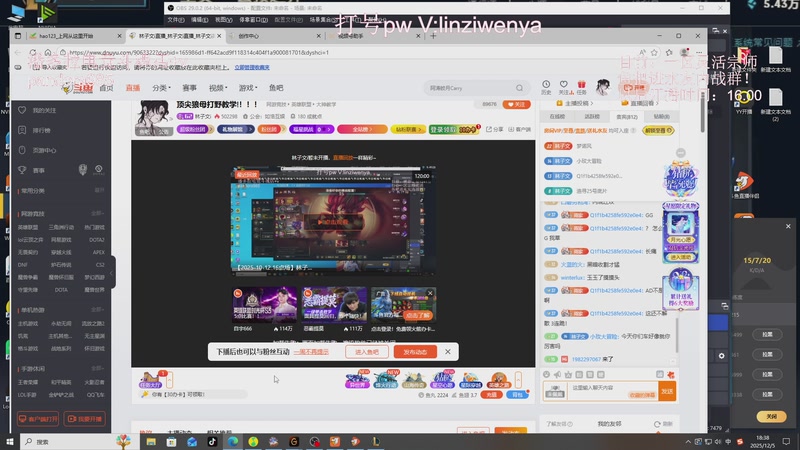Click the Windows Start button
The height and width of the screenshot is (450, 800).
9,441
